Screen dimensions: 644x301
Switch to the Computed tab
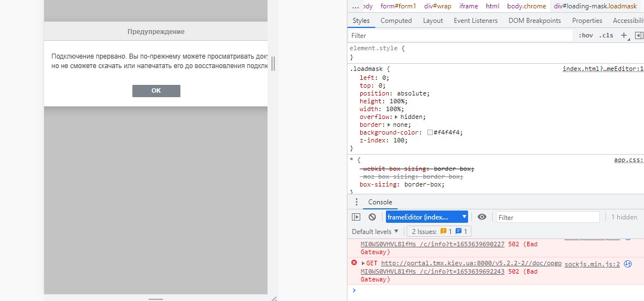[x=396, y=21]
